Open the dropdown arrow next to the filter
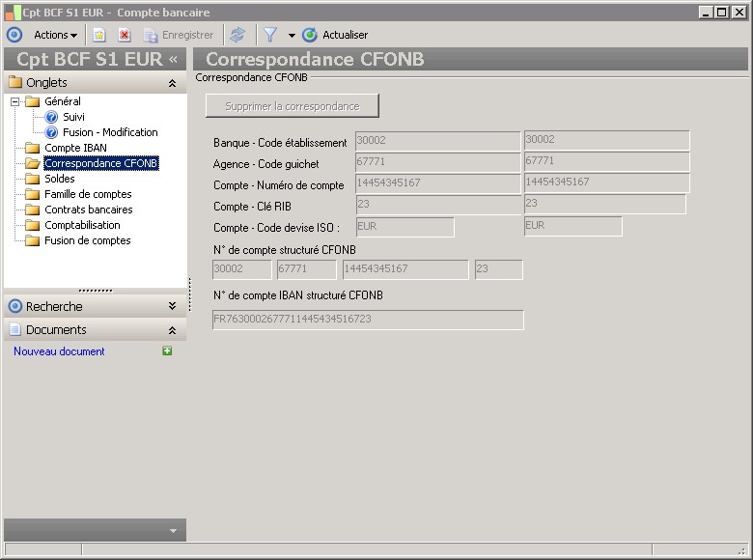The width and height of the screenshot is (753, 560). [292, 36]
